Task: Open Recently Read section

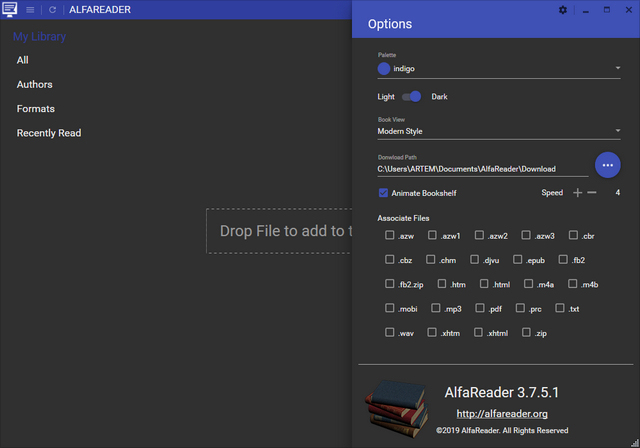Action: (x=49, y=133)
